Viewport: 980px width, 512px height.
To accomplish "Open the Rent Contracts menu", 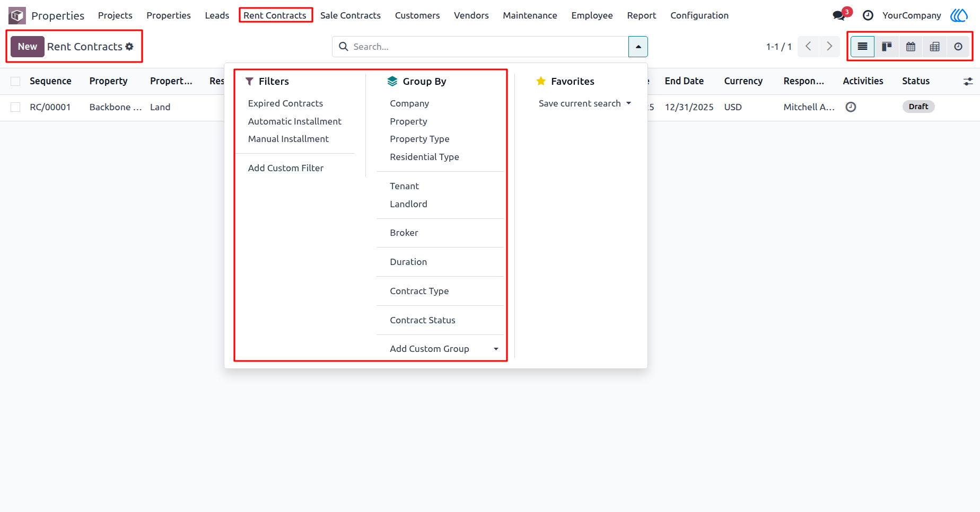I will coord(275,15).
